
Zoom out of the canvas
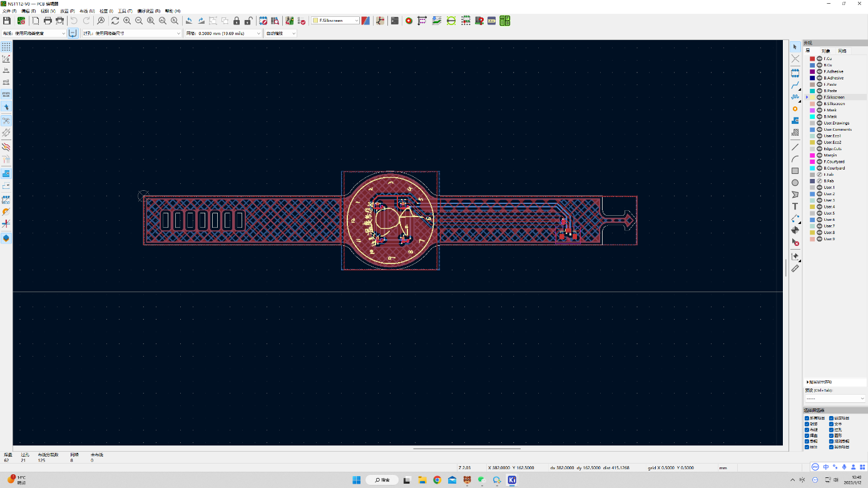pos(139,21)
